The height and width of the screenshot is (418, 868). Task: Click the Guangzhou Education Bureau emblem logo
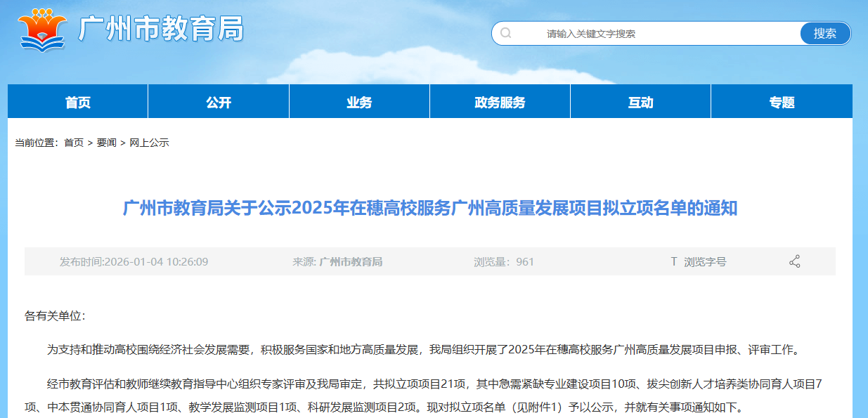point(42,29)
